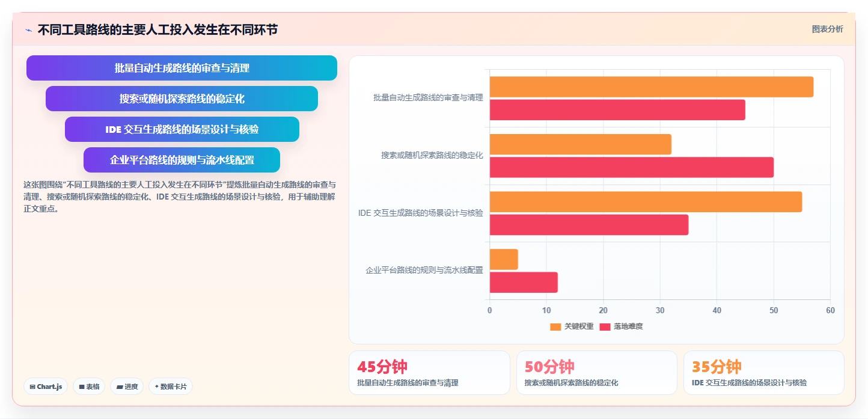This screenshot has height=419, width=868.
Task: Click the red 落地难度 legend swatch
Action: (605, 326)
